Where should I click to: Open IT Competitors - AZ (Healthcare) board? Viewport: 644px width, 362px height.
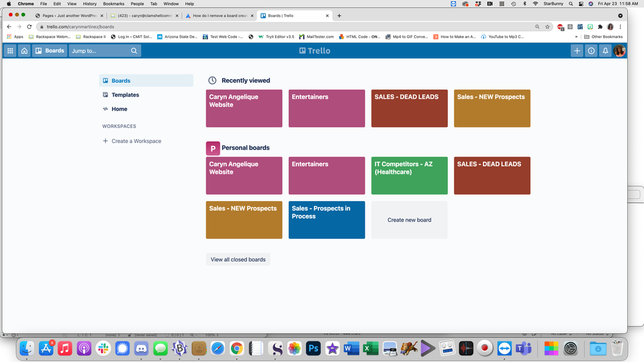click(x=409, y=176)
